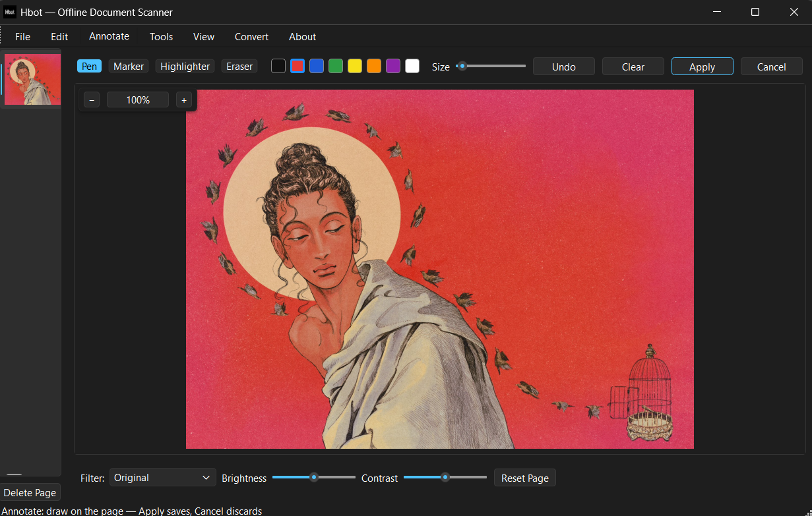
Task: Pick the black color swatch
Action: tap(278, 66)
